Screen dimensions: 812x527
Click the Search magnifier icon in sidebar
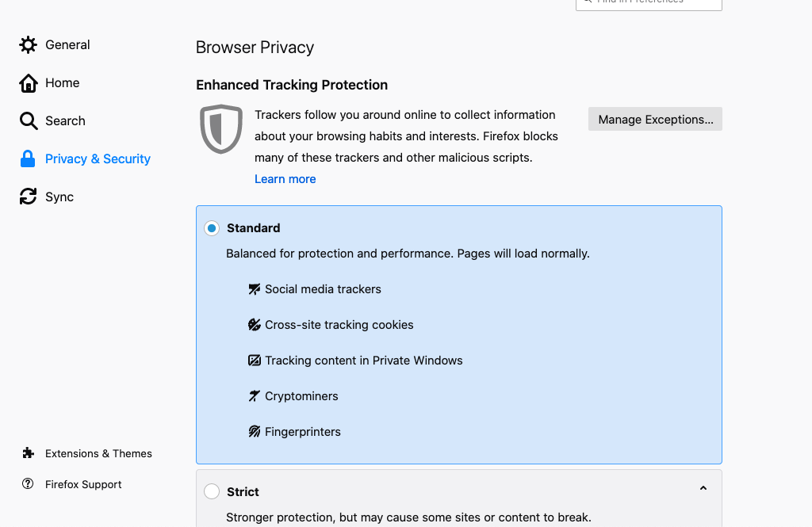[29, 121]
